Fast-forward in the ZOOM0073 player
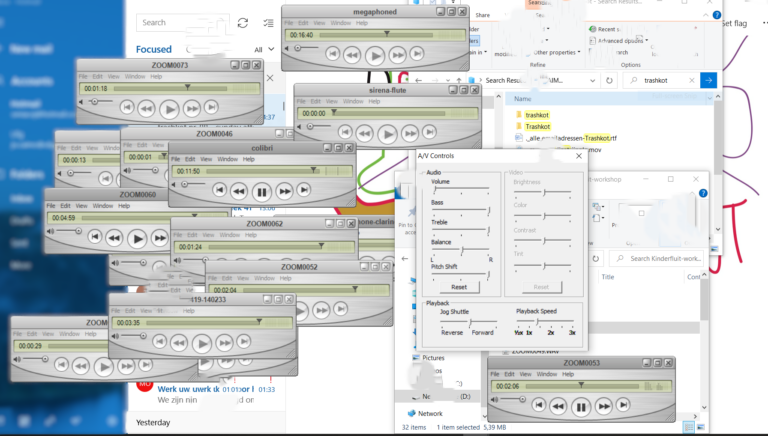The width and height of the screenshot is (768, 436). [x=192, y=109]
